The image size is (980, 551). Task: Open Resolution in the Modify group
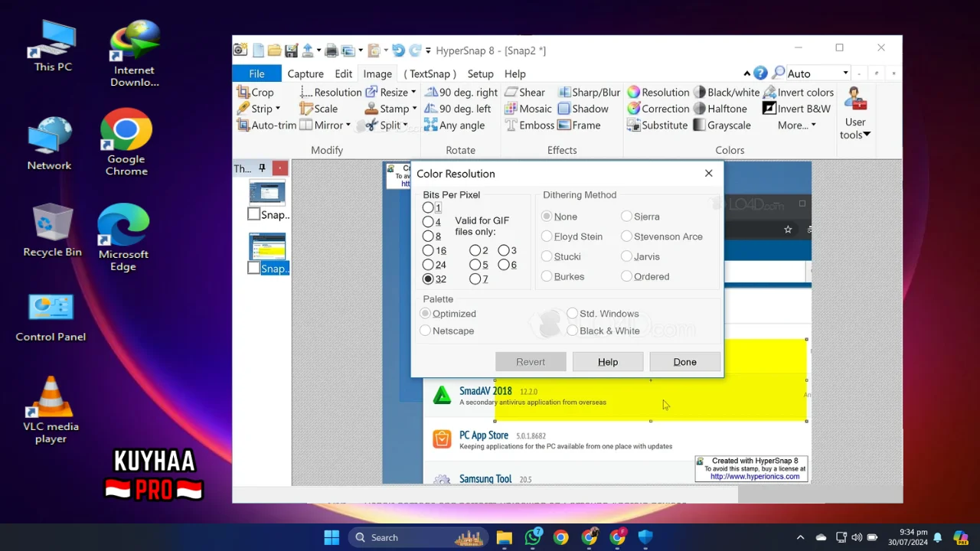pyautogui.click(x=330, y=92)
